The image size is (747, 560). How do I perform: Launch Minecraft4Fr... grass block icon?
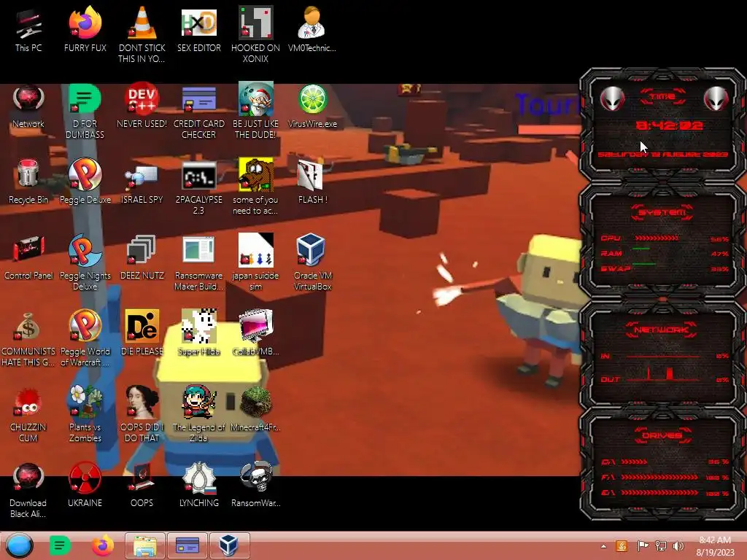coord(256,409)
